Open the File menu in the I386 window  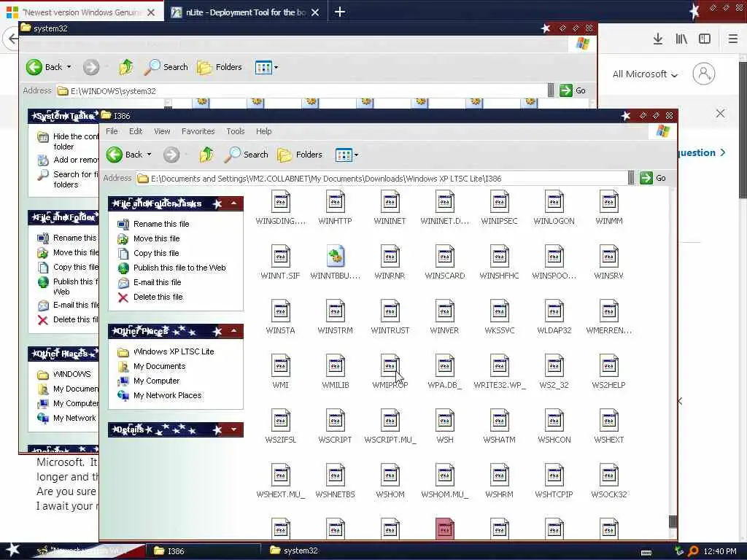[x=112, y=131]
